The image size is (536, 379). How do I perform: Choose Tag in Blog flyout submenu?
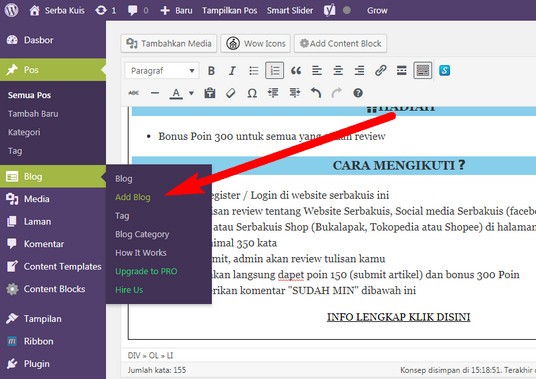coord(122,216)
